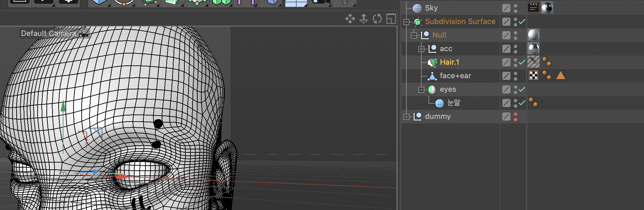Open the cube primitive tool in toolbar
Screen dimensions: 644x210
coord(99,3)
